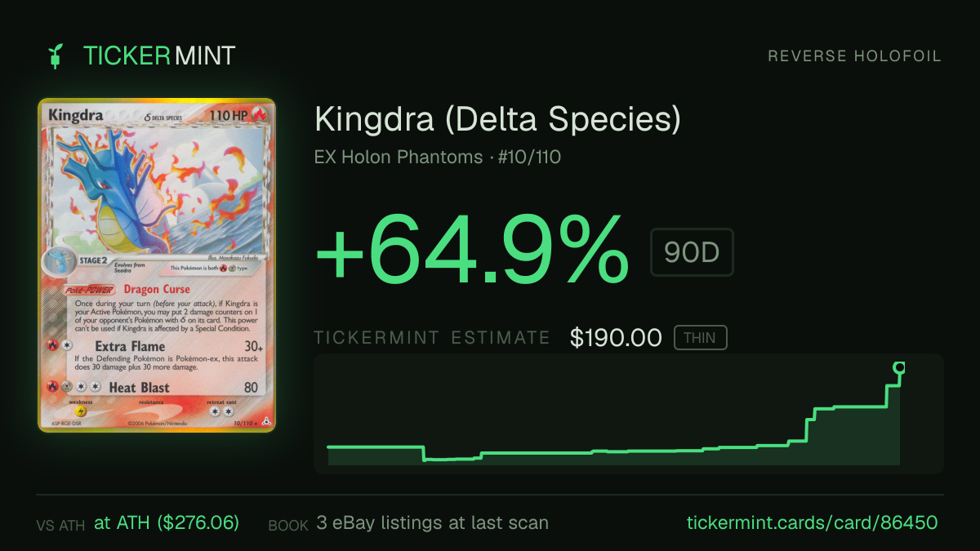This screenshot has height=551, width=980.
Task: Click the TickerMint sprout logo icon
Action: 56,56
